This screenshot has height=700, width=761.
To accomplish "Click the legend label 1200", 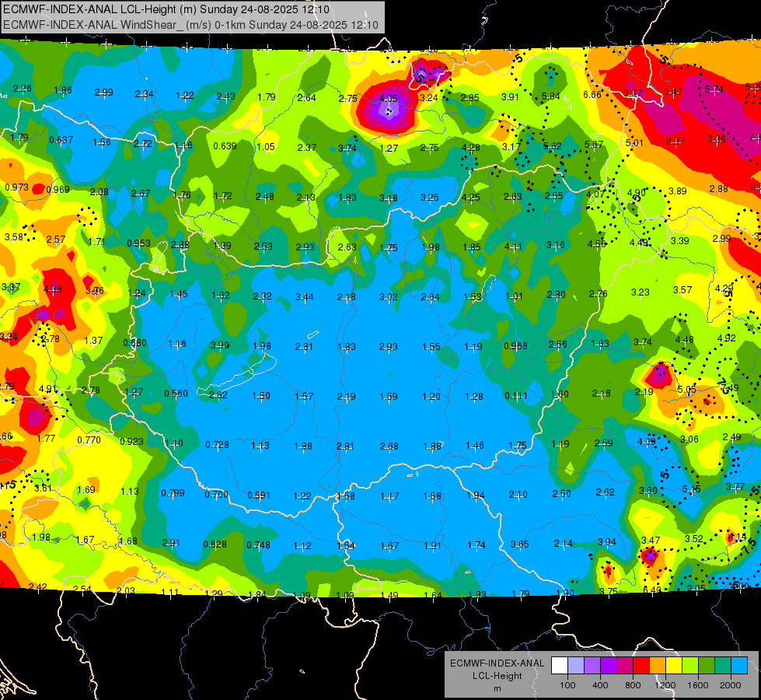I will [665, 685].
